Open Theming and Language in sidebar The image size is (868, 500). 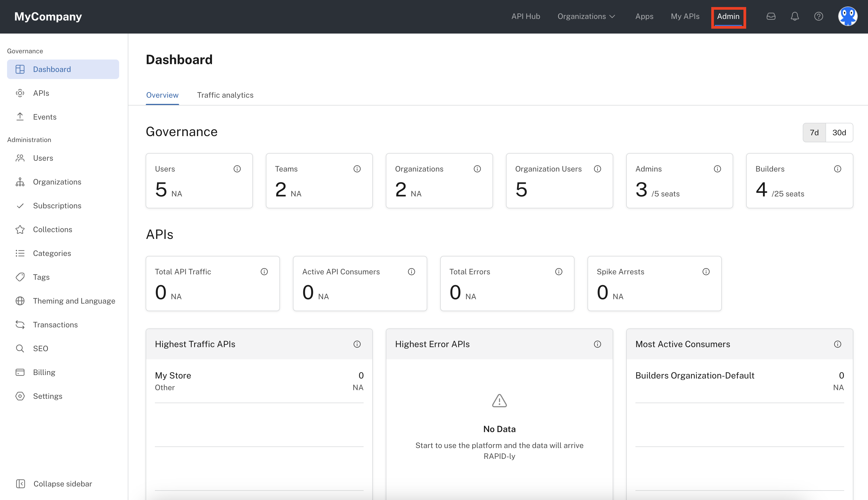click(x=74, y=301)
